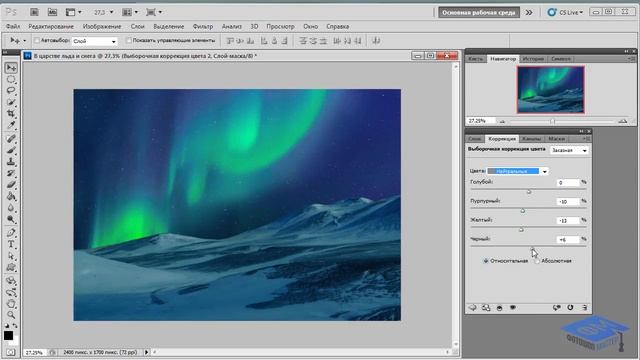The height and width of the screenshot is (360, 640).
Task: Select the Относительная radio button
Action: (486, 261)
